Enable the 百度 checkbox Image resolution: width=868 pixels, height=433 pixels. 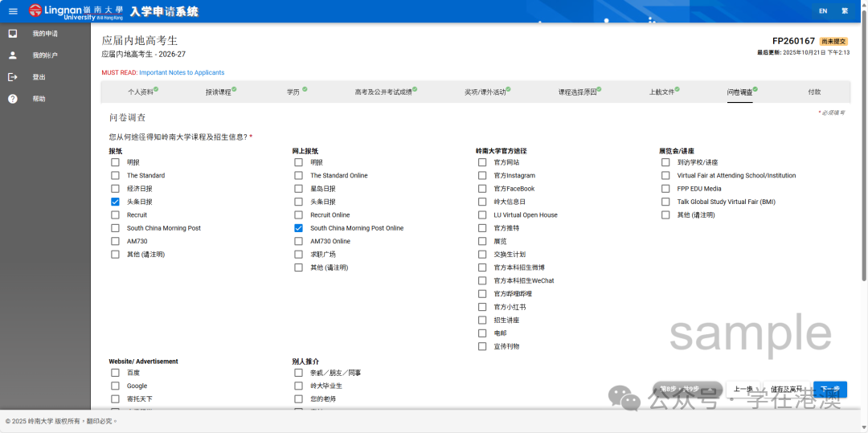(x=115, y=373)
